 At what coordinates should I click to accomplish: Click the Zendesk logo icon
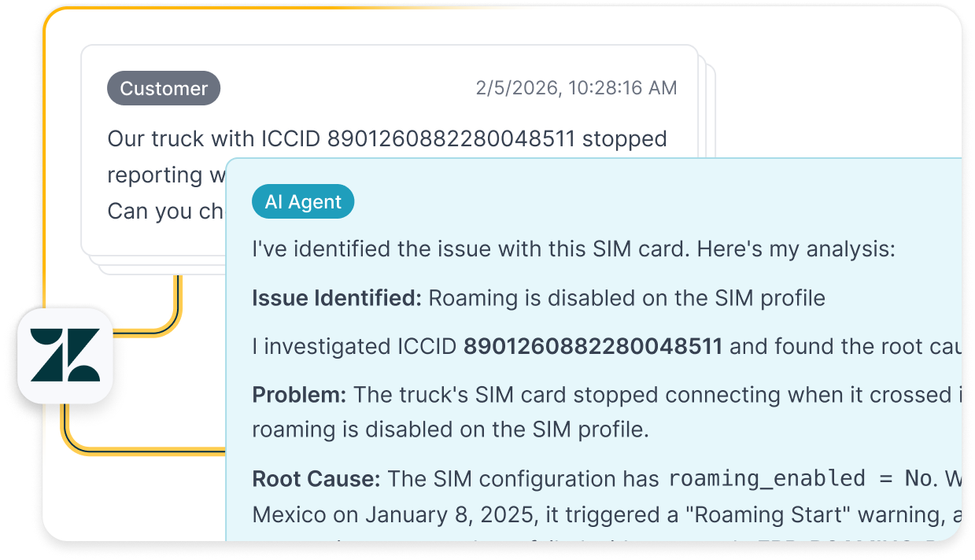(65, 356)
